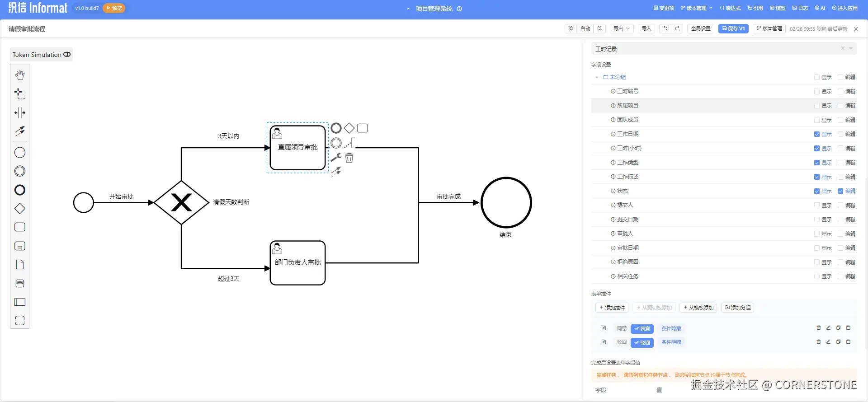
Task: Click 添加控件 button
Action: (x=612, y=308)
